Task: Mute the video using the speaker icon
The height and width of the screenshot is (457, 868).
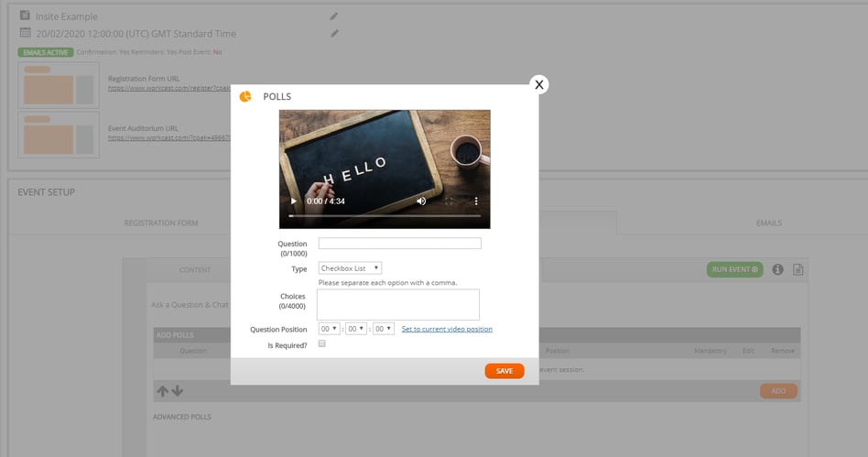Action: (x=421, y=201)
